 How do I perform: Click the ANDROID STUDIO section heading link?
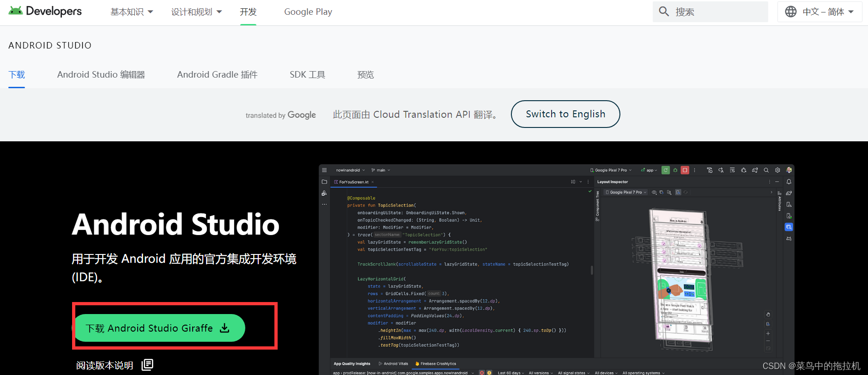coord(50,45)
